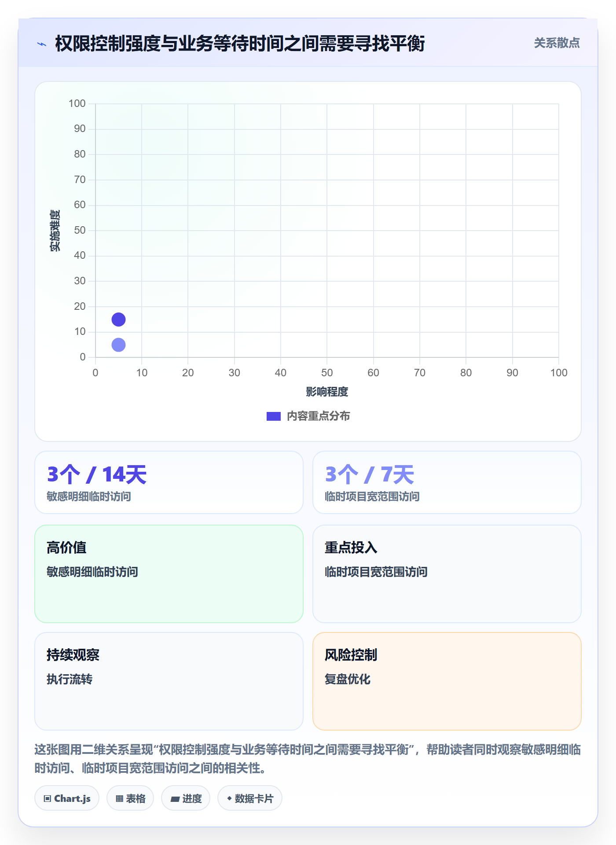Click the 表格 tag chip
This screenshot has width=616, height=845.
pyautogui.click(x=130, y=798)
